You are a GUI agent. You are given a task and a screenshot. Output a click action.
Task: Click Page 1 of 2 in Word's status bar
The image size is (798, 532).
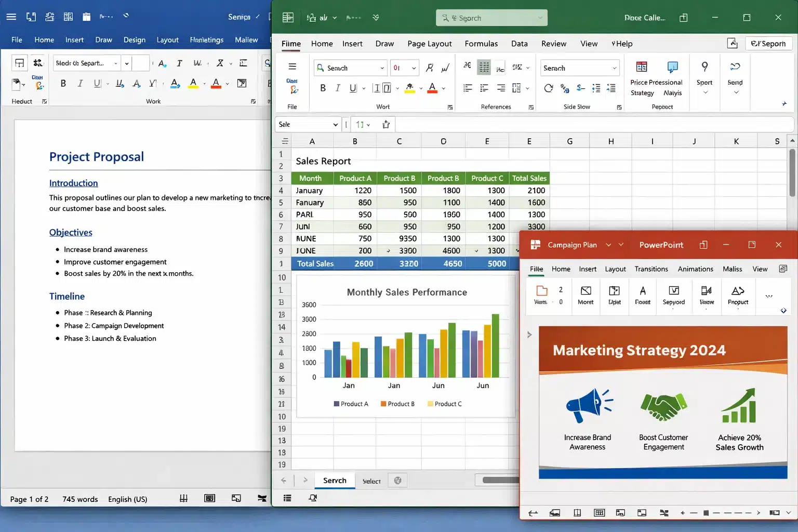30,499
